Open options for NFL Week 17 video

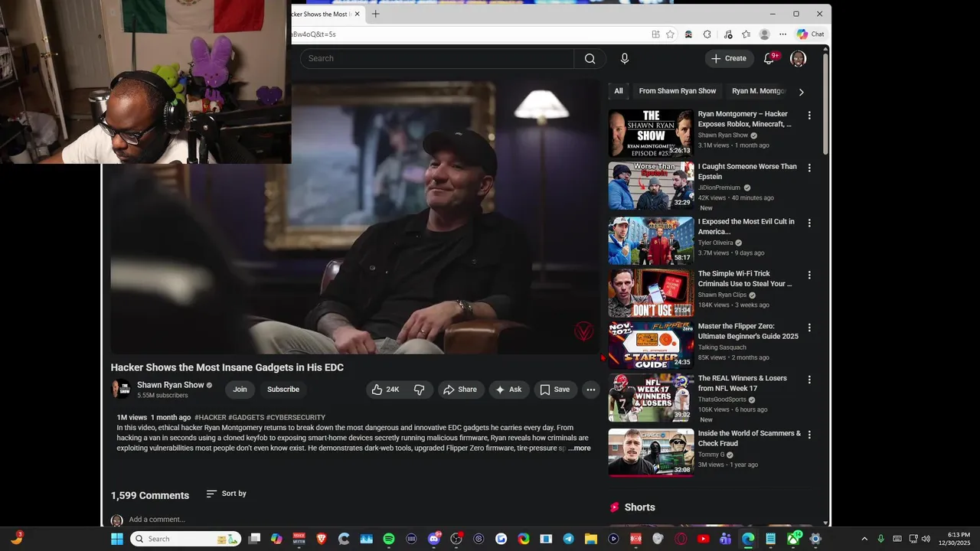[809, 380]
